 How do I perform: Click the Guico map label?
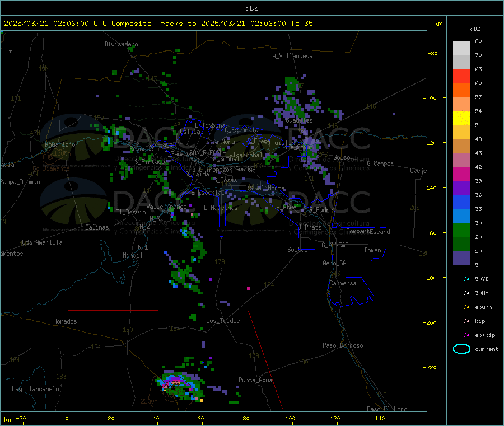click(342, 157)
